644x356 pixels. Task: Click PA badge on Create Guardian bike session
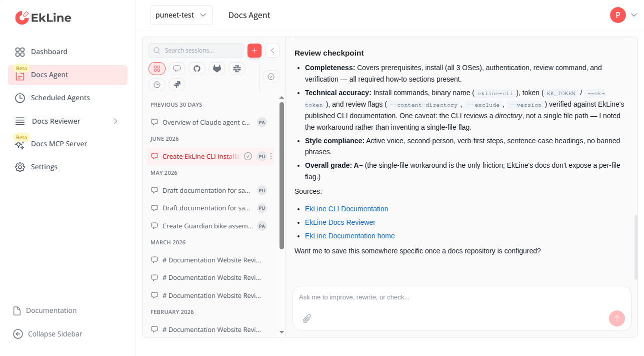pos(262,226)
